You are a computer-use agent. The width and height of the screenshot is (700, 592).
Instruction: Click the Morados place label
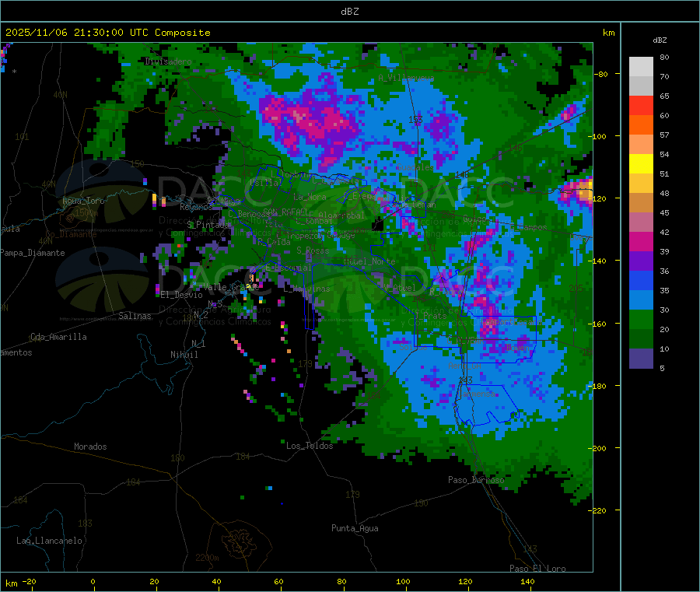pos(90,447)
